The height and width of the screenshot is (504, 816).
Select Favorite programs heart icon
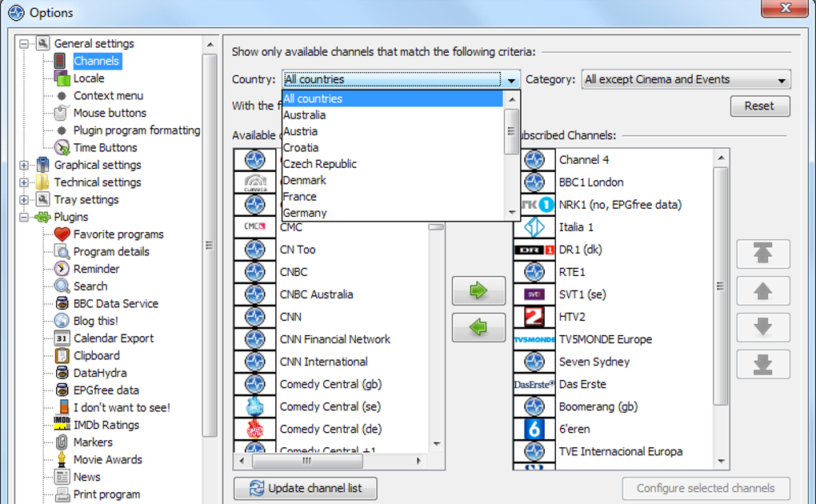pos(62,234)
